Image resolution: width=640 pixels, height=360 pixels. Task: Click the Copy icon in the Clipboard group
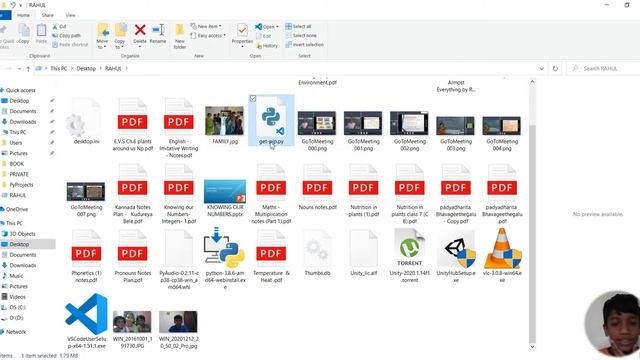(x=24, y=33)
